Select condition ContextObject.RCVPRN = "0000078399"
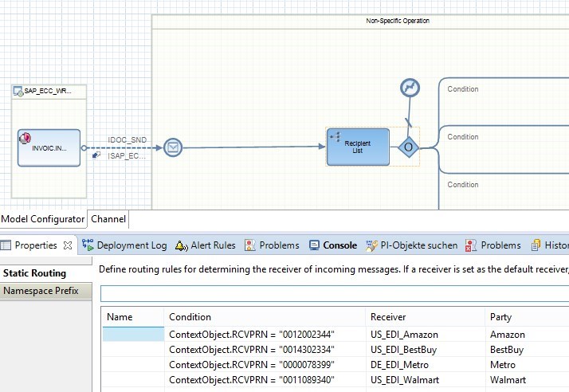This screenshot has width=569, height=392. coord(252,365)
